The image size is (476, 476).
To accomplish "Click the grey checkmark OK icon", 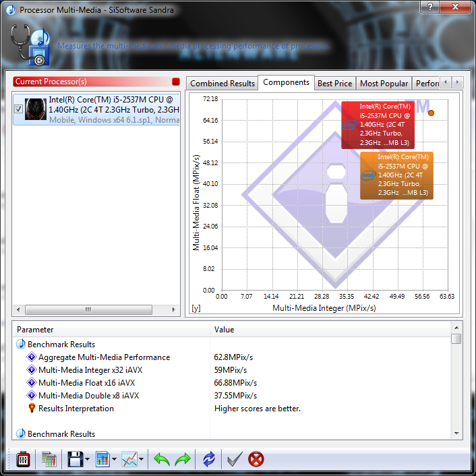I will [235, 459].
